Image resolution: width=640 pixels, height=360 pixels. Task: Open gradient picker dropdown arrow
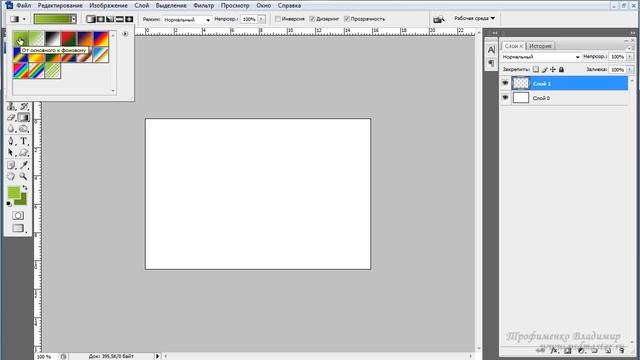(x=73, y=19)
